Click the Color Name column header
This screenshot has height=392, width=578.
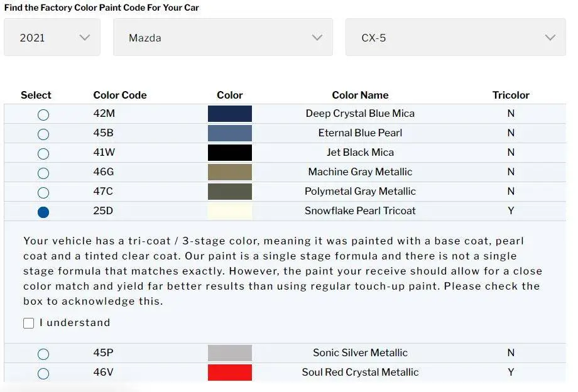click(x=360, y=95)
